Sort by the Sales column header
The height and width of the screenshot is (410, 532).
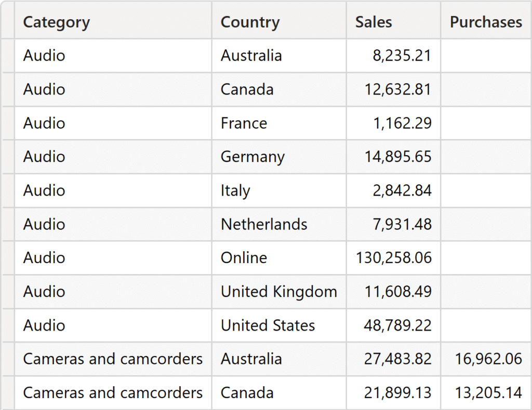[374, 22]
